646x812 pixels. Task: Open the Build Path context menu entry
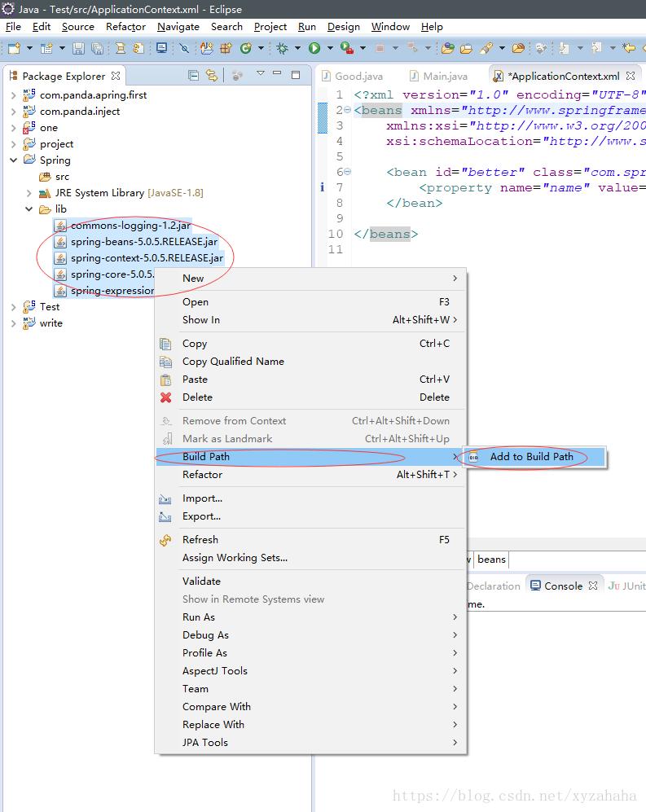(x=311, y=457)
